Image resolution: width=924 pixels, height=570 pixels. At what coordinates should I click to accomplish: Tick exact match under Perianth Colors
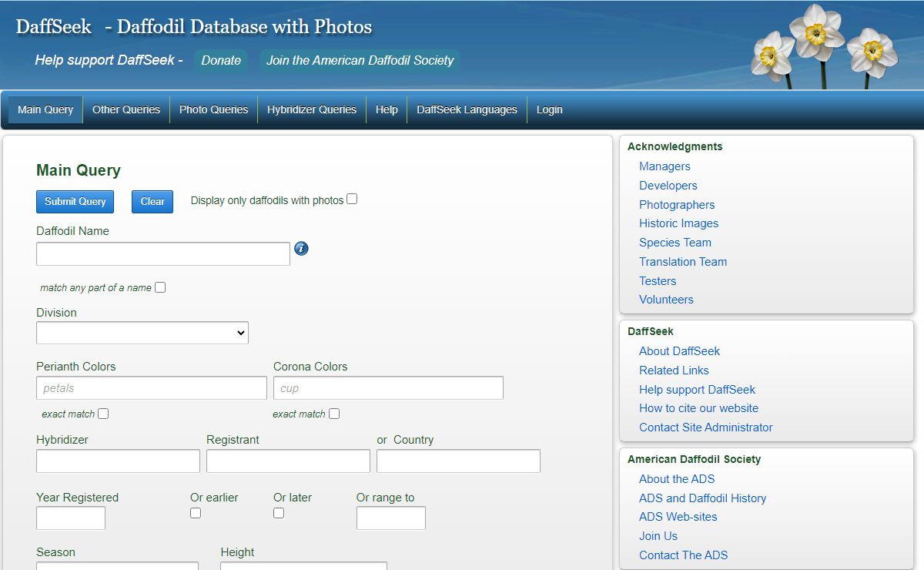point(103,414)
